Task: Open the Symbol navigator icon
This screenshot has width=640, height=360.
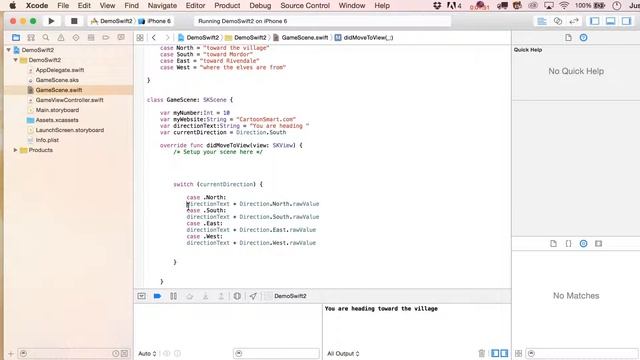Action: [31, 38]
